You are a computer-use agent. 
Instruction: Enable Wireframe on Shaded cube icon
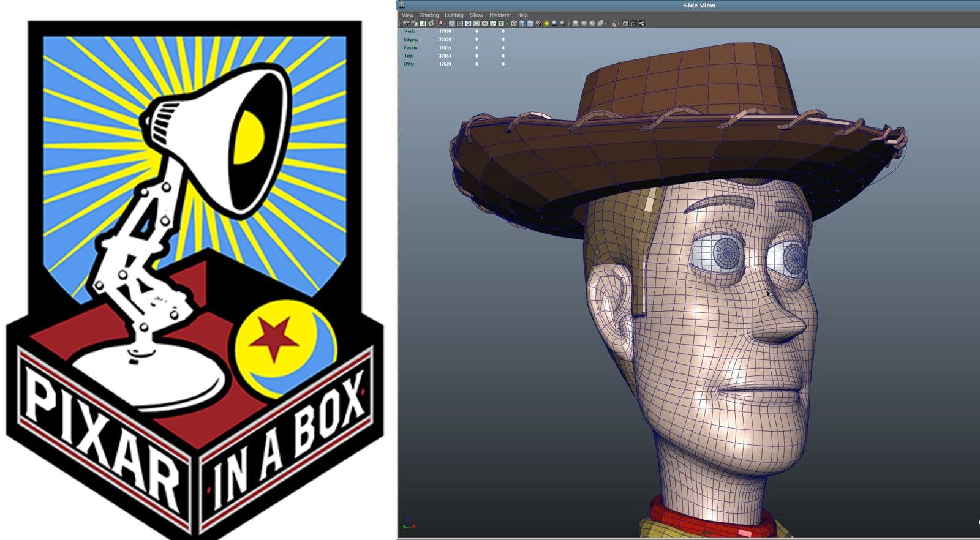point(530,23)
